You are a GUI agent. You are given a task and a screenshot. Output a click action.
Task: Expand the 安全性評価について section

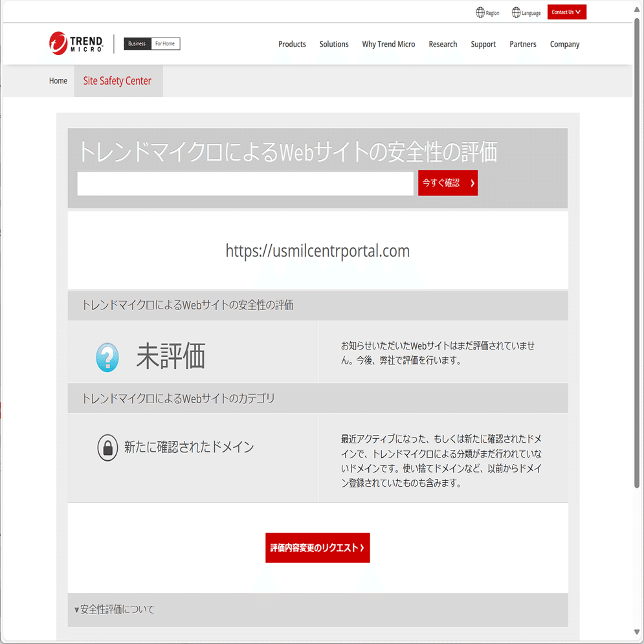115,609
